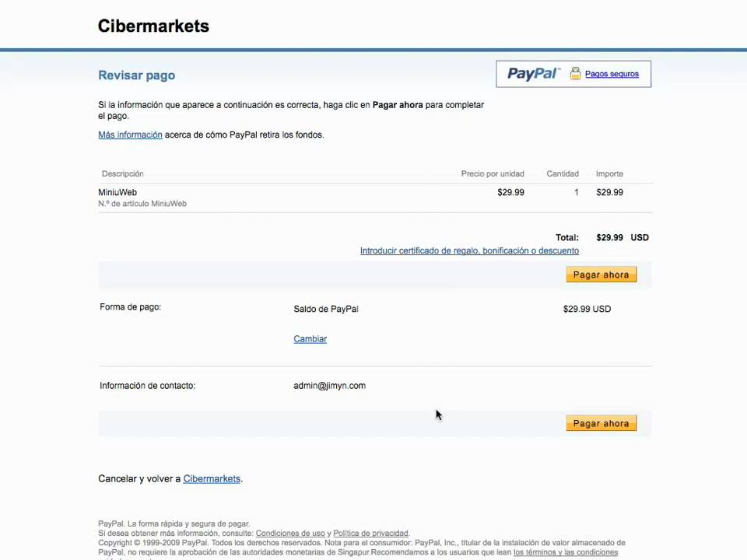Open the Política de privacidad link
Image resolution: width=747 pixels, height=560 pixels.
[370, 534]
